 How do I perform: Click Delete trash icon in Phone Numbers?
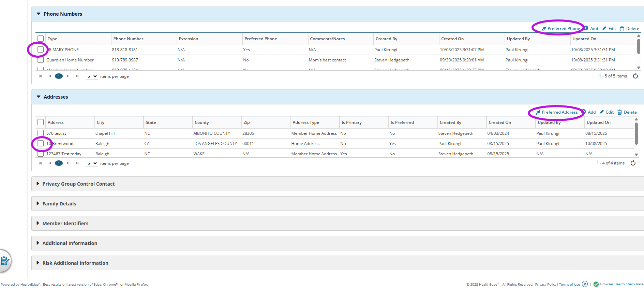(x=622, y=29)
